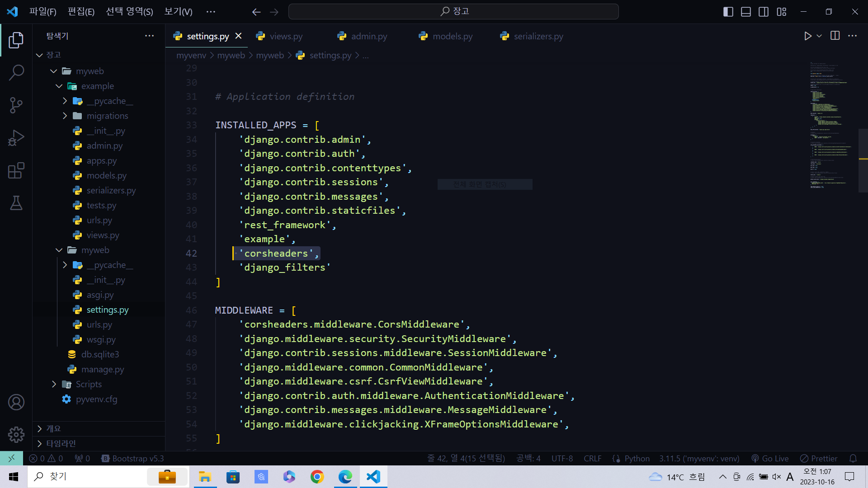Open Source Control view
The height and width of the screenshot is (488, 868).
[16, 105]
